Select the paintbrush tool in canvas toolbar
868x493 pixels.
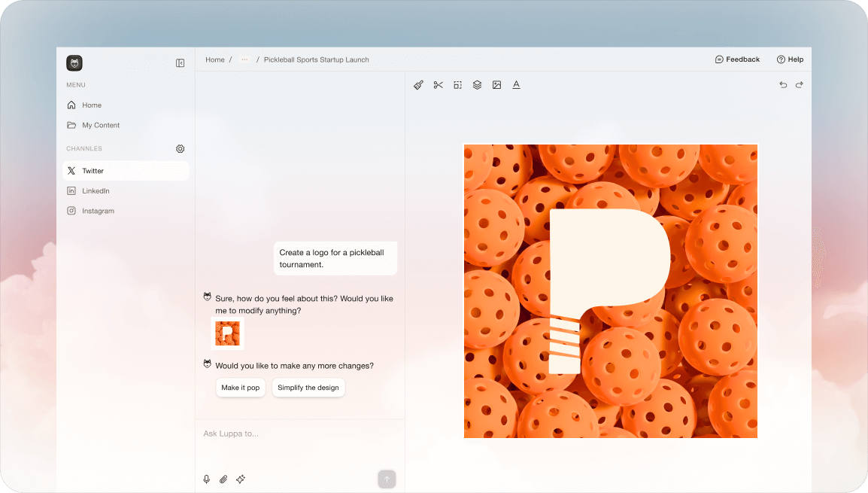click(419, 85)
